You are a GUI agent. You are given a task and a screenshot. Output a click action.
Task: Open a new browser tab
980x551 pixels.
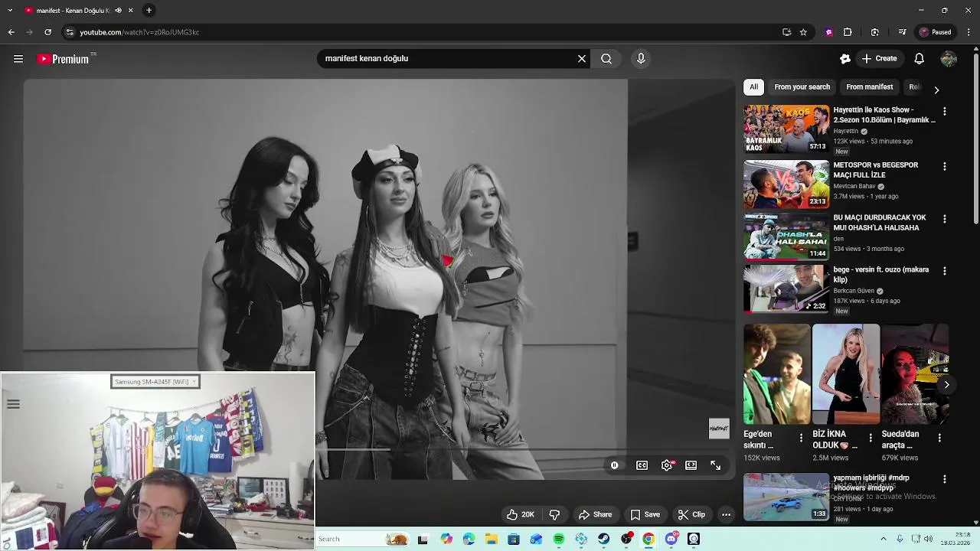tap(149, 10)
